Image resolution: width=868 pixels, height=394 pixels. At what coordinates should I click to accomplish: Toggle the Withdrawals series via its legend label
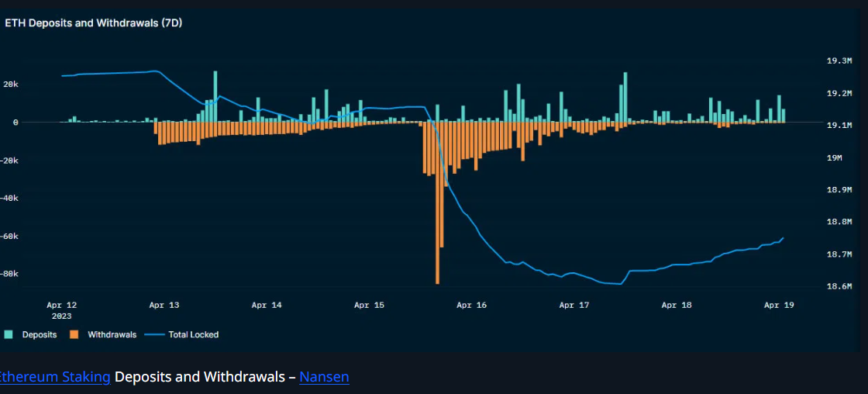[112, 335]
